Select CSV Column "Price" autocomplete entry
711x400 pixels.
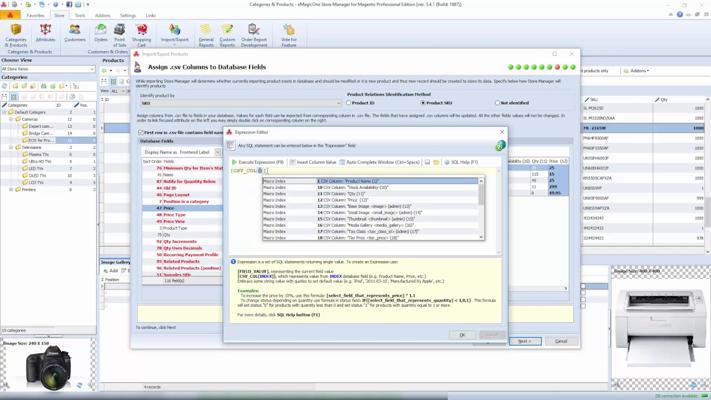(370, 200)
